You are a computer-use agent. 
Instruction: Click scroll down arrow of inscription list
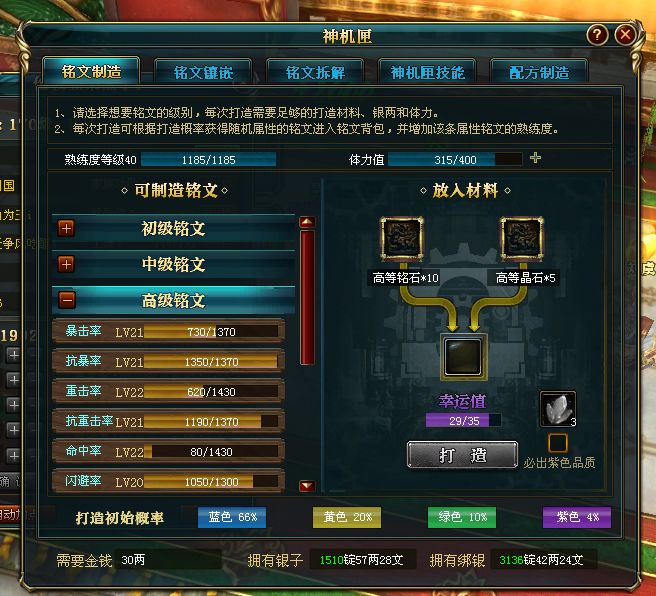(x=308, y=486)
